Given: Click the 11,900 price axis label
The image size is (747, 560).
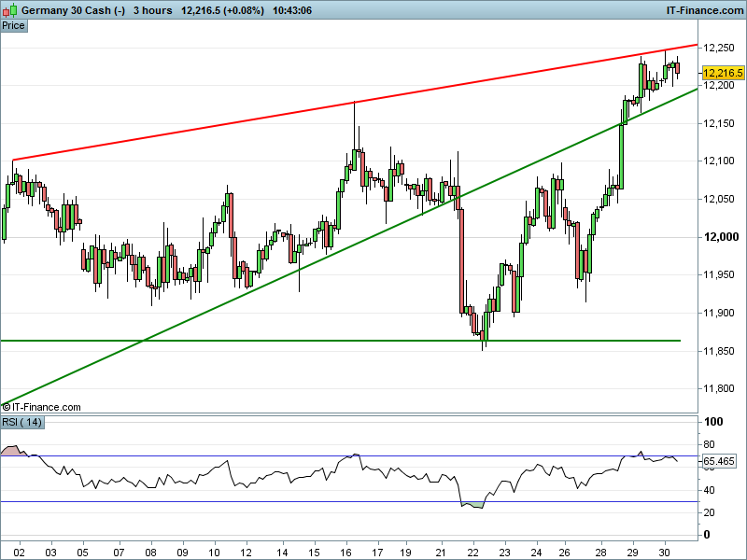Looking at the screenshot, I should coord(719,313).
